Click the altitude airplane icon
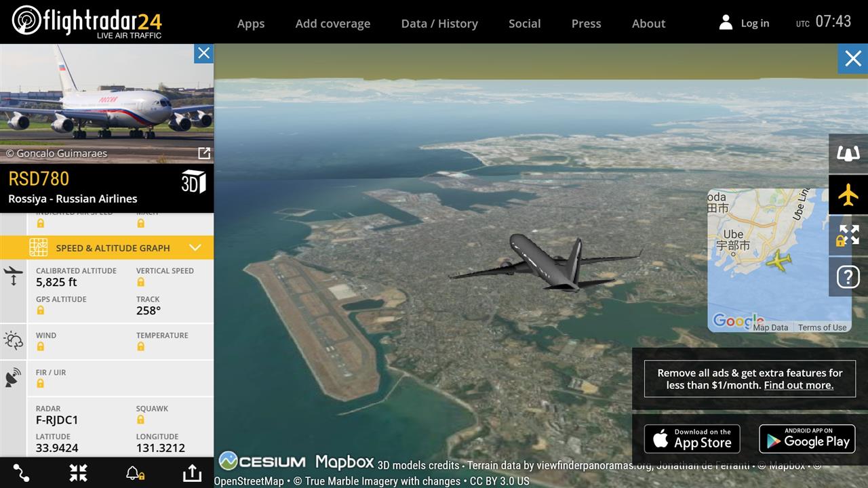The image size is (868, 488). pos(14,276)
